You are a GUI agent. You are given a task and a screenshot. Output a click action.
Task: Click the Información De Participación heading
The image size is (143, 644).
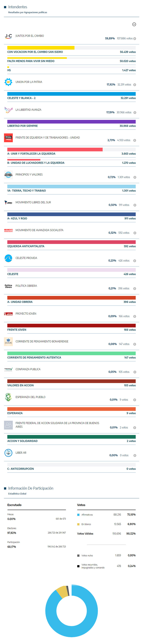[x=30, y=488]
